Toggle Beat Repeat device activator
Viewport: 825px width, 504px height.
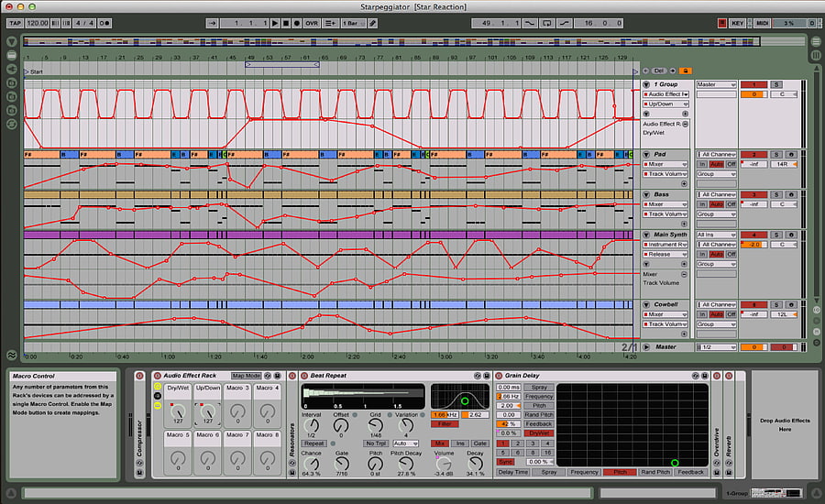[304, 376]
